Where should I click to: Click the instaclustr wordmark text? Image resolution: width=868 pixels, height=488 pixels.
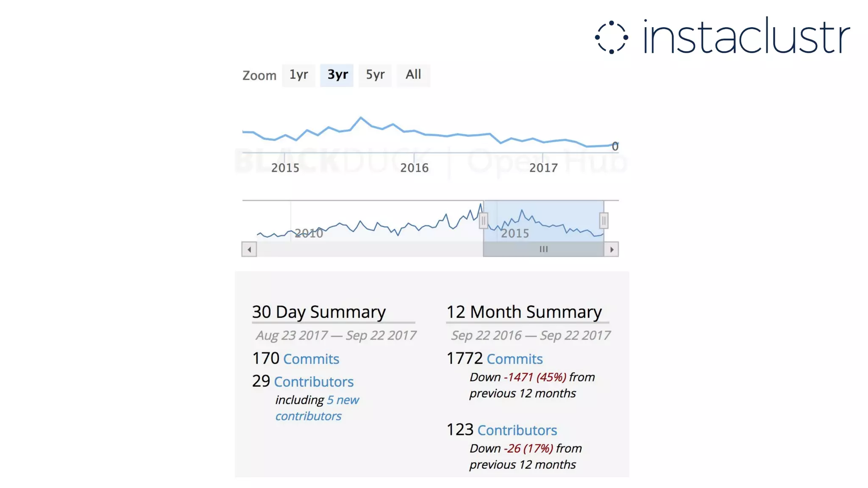click(746, 37)
